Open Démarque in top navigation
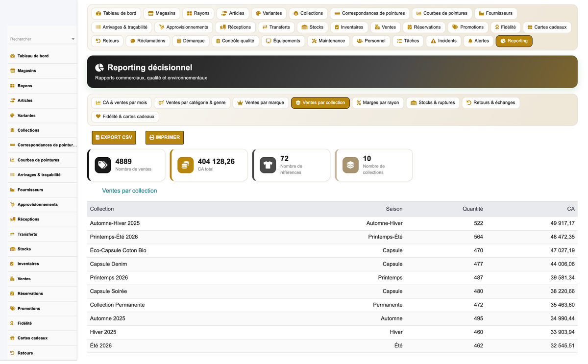Image resolution: width=588 pixels, height=364 pixels. [x=191, y=41]
